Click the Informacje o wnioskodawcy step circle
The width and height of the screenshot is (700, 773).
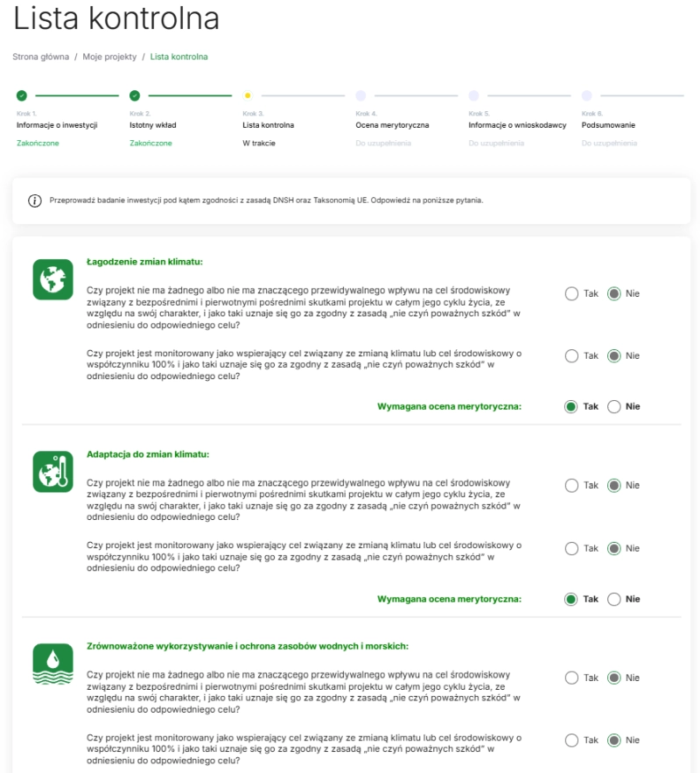[x=473, y=95]
